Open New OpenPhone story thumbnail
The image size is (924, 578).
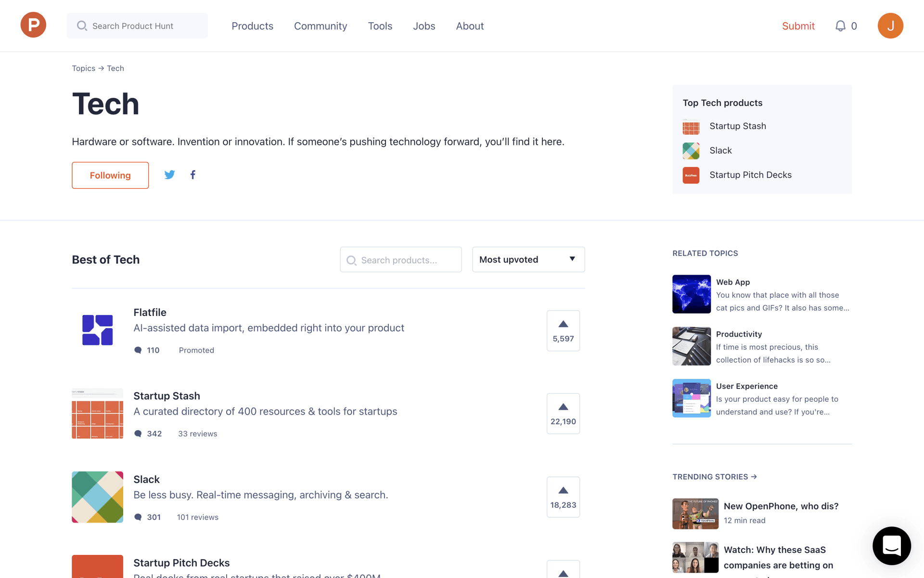pos(695,514)
